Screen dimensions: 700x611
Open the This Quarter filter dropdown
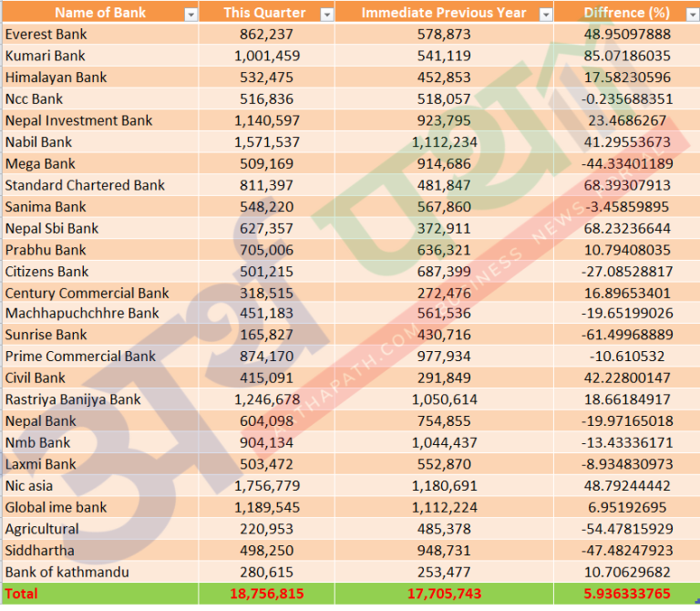point(327,15)
